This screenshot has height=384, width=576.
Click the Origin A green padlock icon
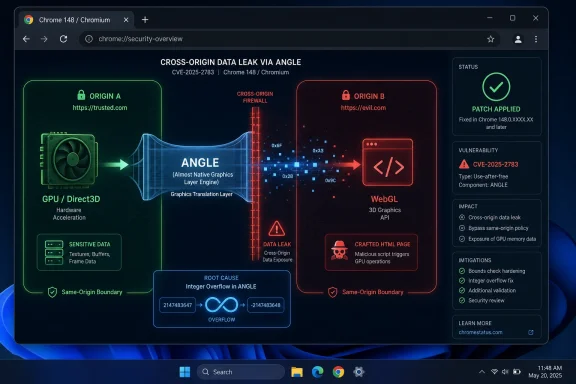point(81,95)
